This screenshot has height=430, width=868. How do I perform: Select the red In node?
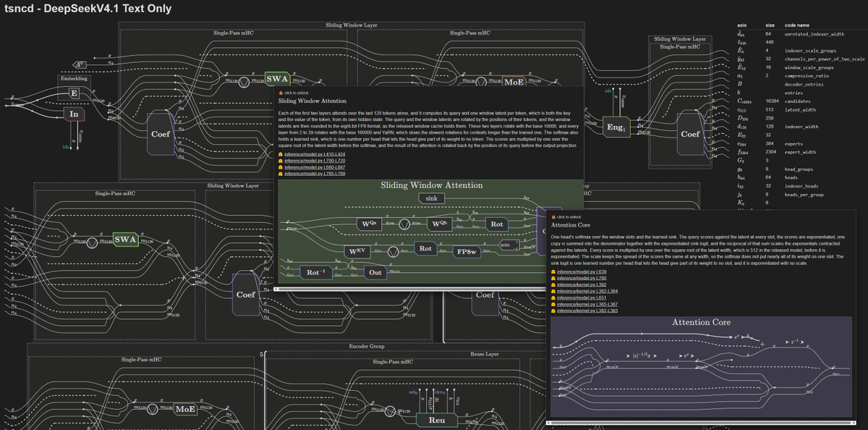[x=74, y=114]
